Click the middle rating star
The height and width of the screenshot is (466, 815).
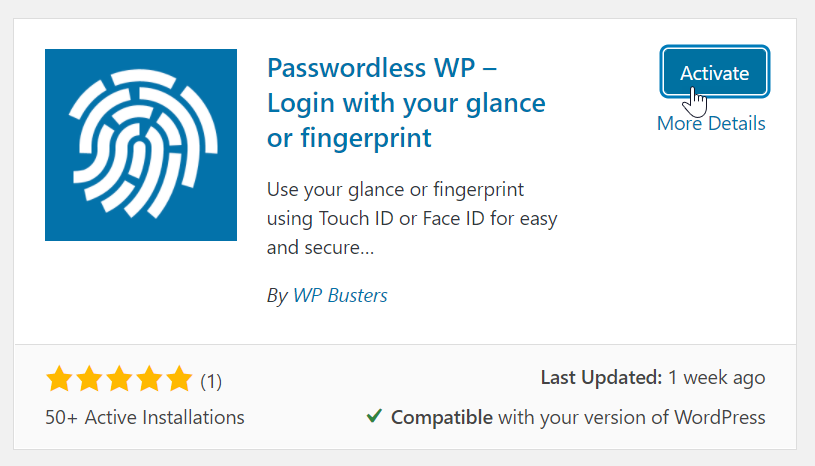(x=119, y=379)
